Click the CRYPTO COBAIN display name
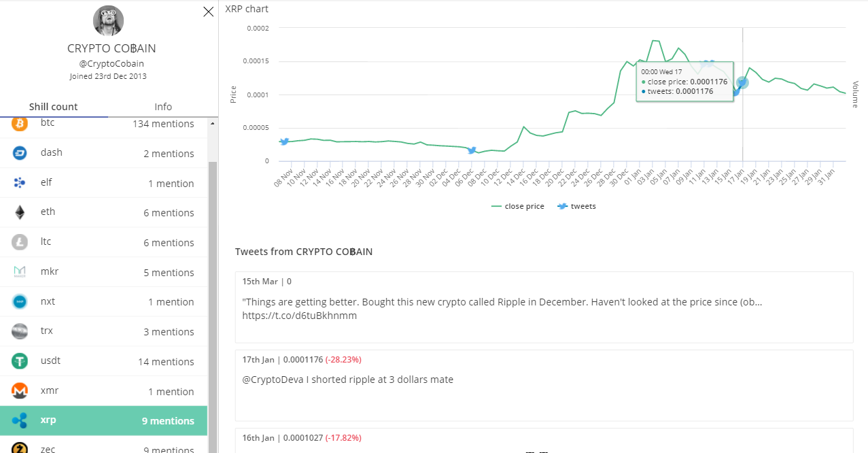The image size is (868, 453). tap(111, 49)
